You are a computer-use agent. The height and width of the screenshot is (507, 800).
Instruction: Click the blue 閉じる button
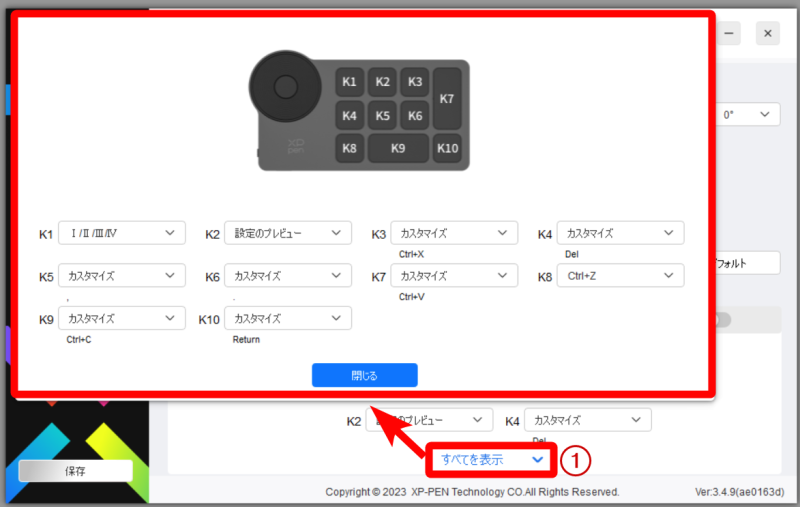coord(364,375)
